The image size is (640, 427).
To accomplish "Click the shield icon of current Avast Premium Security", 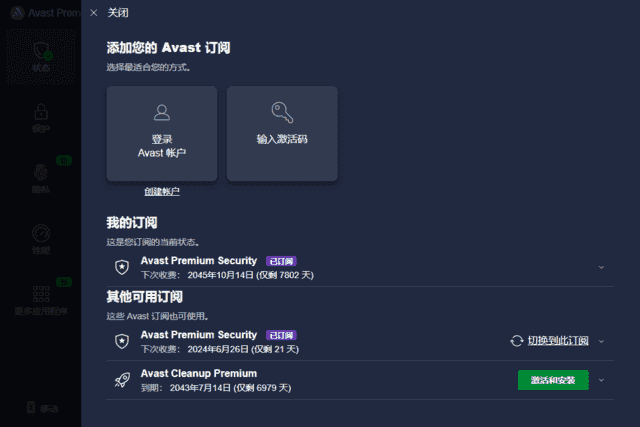I will pos(122,267).
